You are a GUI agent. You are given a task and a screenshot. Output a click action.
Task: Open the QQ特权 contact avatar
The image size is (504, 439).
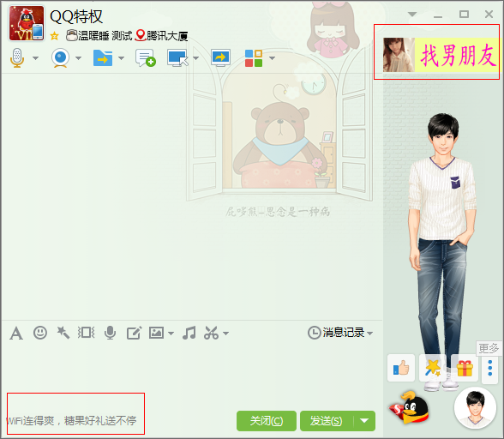click(27, 23)
